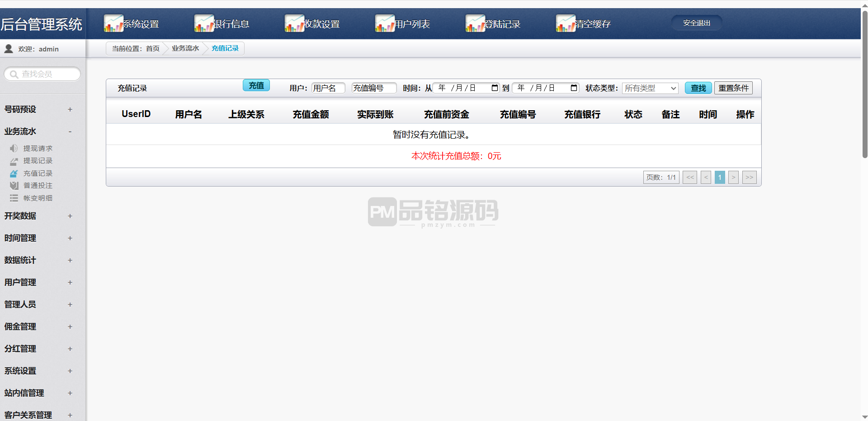
Task: Open 登陆记录 chart icon in top bar
Action: pyautogui.click(x=475, y=23)
